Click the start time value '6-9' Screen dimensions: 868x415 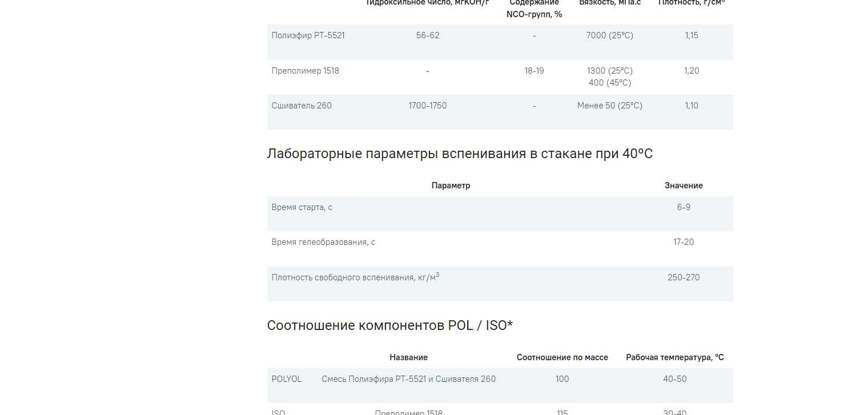point(684,207)
